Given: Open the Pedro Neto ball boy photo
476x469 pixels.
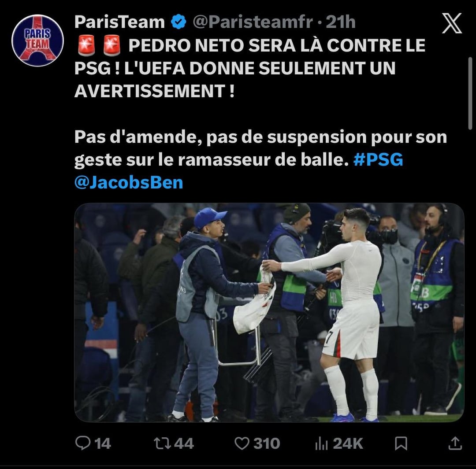Looking at the screenshot, I should click(x=269, y=313).
